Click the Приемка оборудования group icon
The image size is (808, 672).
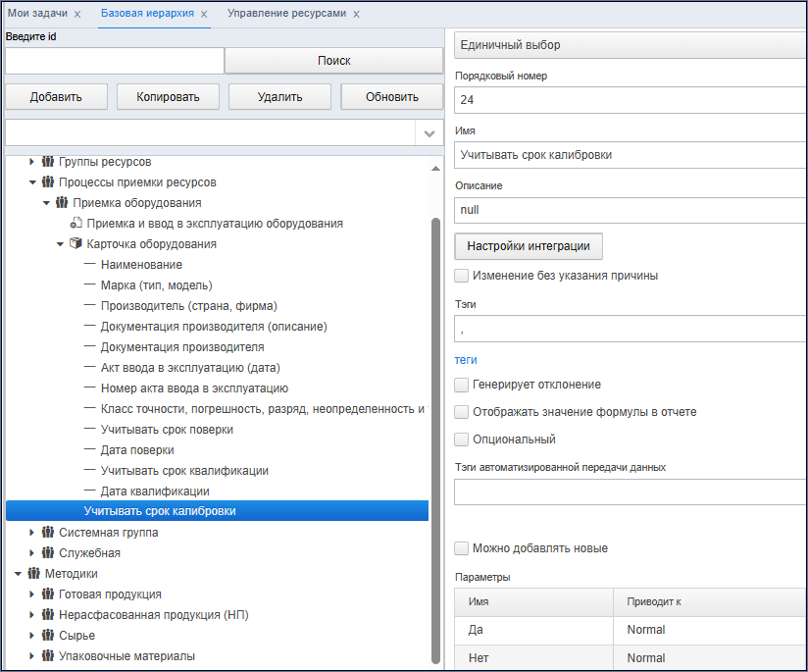point(62,203)
